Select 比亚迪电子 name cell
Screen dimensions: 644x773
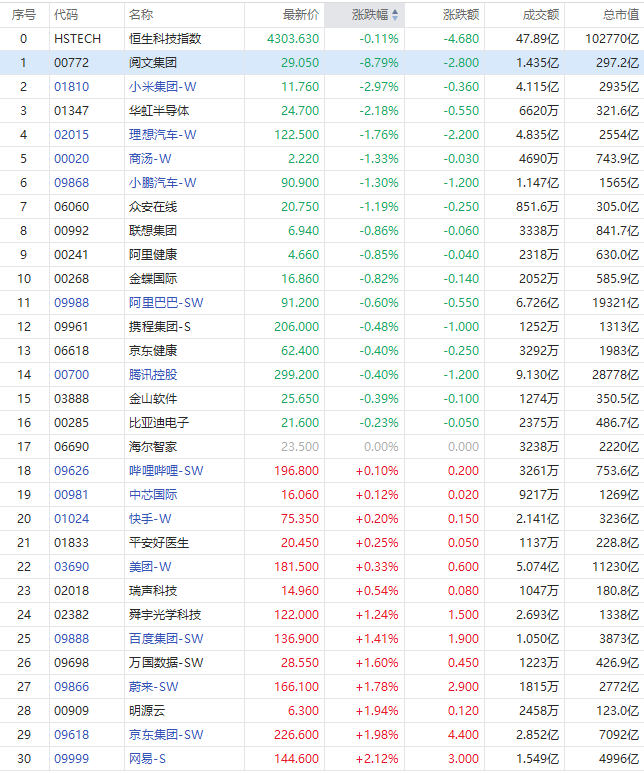pyautogui.click(x=159, y=423)
